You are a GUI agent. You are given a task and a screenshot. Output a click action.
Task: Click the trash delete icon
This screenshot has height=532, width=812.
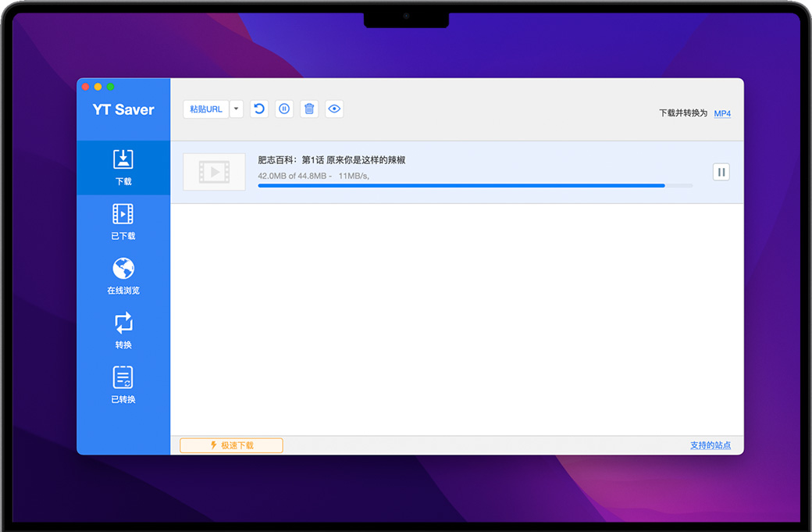click(x=309, y=109)
